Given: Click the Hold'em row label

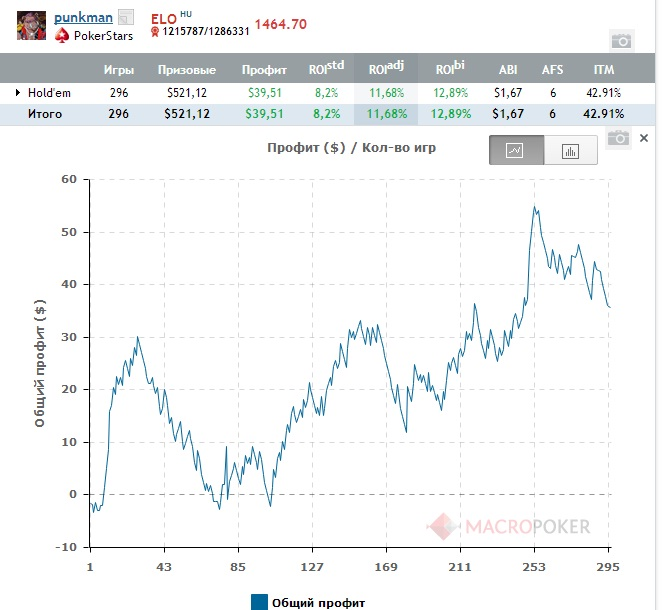Looking at the screenshot, I should (x=49, y=93).
